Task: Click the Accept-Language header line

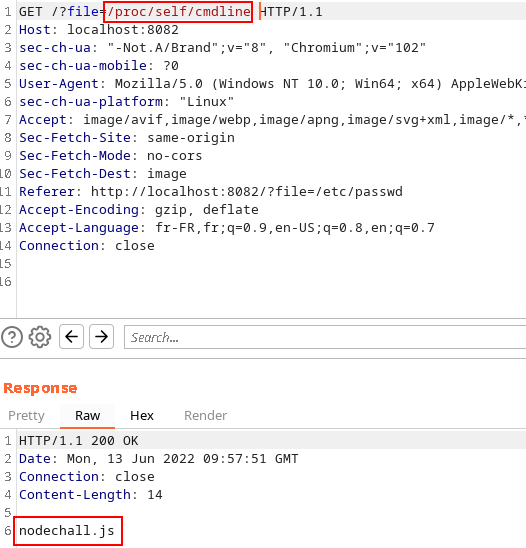Action: click(x=227, y=228)
